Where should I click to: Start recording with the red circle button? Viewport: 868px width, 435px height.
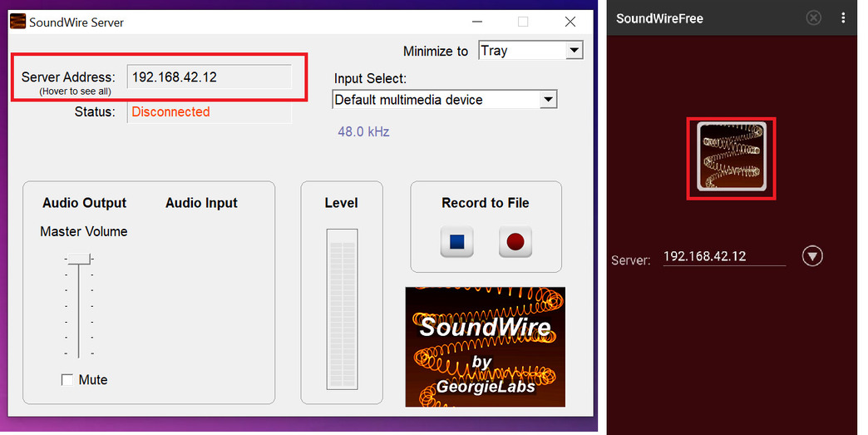515,242
